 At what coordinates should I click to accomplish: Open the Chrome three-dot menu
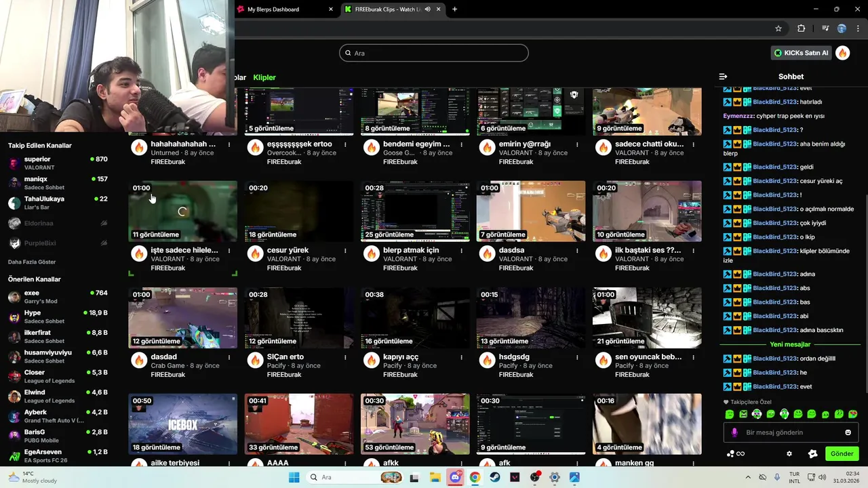(856, 28)
